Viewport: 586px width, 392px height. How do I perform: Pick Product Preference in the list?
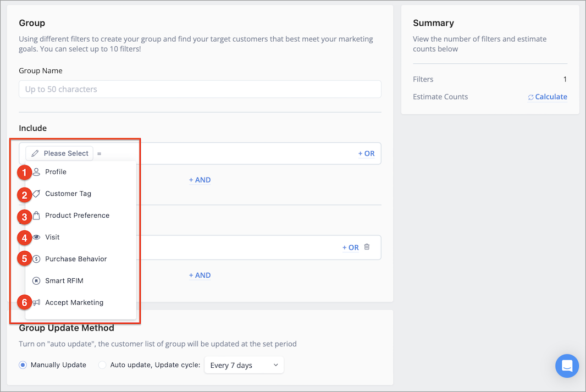pos(77,216)
